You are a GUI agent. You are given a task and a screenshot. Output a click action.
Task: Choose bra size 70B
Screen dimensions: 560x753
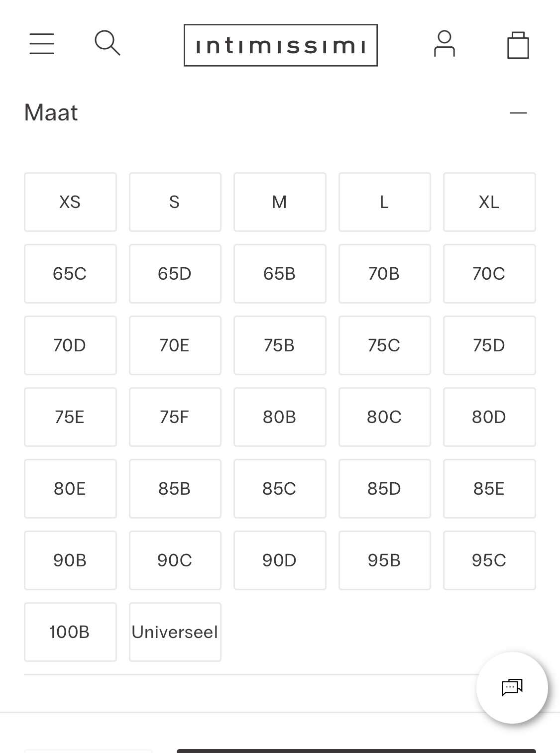[x=384, y=274]
